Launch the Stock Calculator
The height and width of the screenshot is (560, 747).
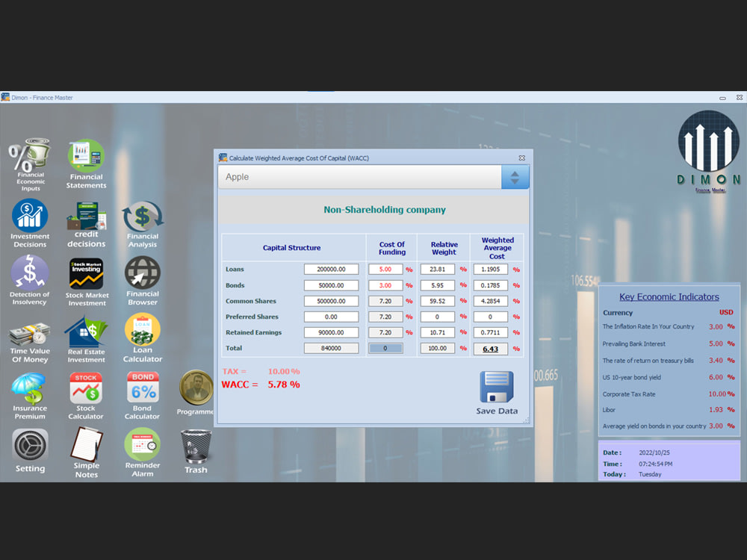(x=86, y=396)
